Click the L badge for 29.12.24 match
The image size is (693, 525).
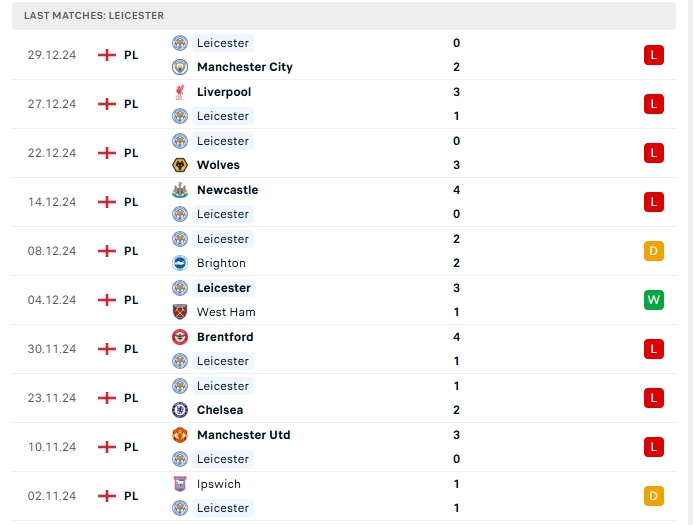point(654,55)
